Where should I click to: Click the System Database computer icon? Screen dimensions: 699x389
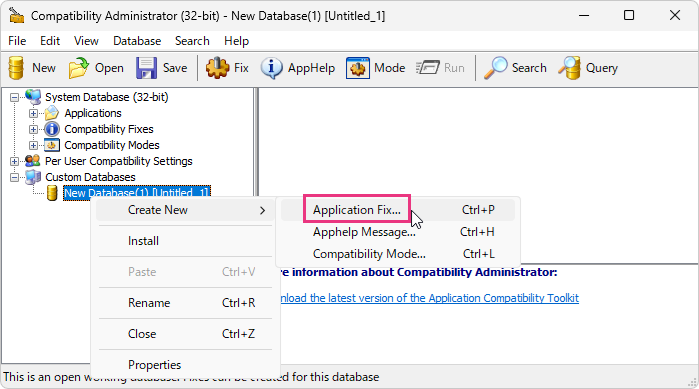pyautogui.click(x=33, y=97)
